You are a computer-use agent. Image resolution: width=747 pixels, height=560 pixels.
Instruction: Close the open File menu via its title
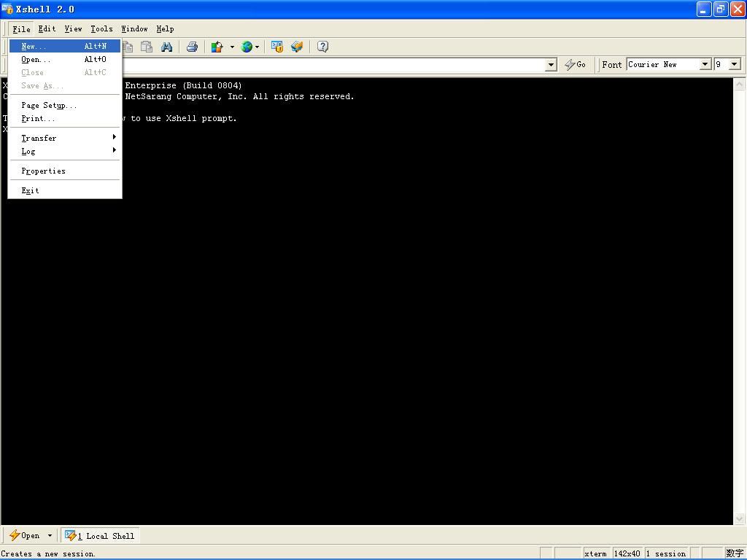21,28
